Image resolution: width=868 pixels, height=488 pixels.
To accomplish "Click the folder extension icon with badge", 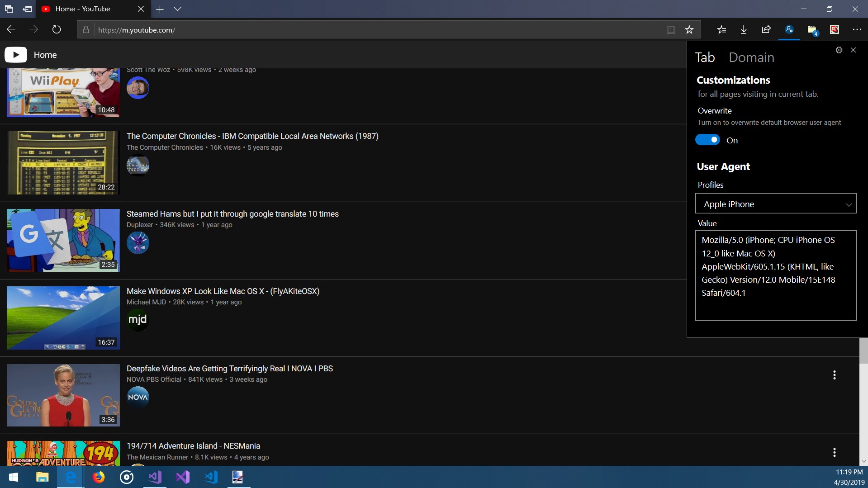I will coord(812,30).
